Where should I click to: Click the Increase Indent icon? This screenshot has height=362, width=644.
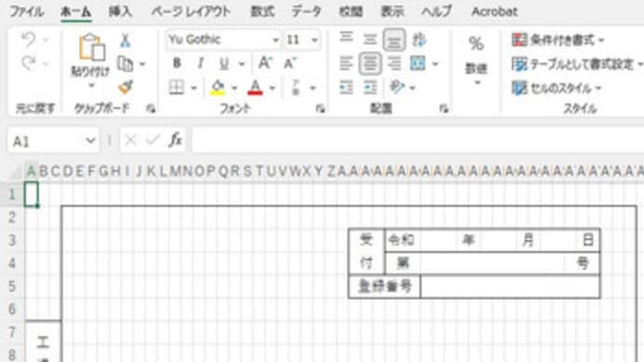click(x=370, y=88)
